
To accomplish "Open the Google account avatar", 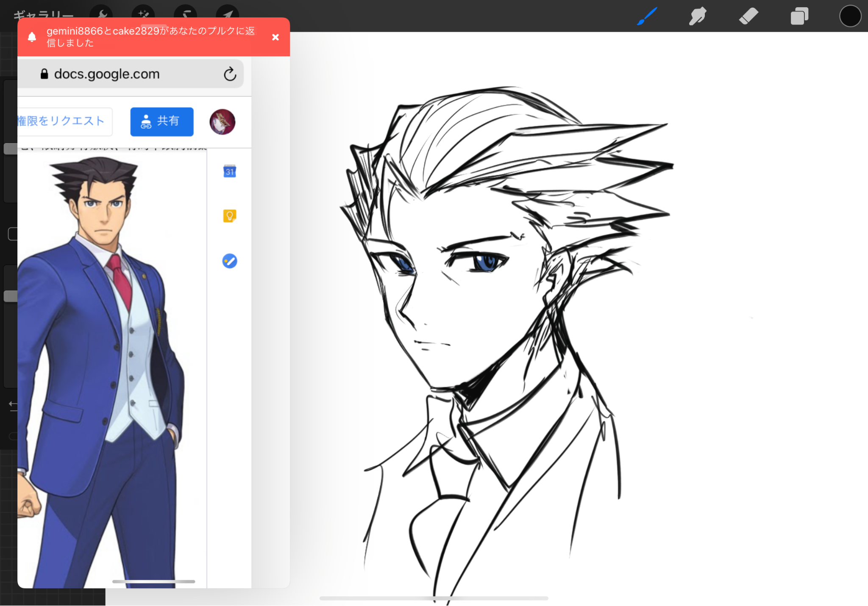I will (222, 122).
